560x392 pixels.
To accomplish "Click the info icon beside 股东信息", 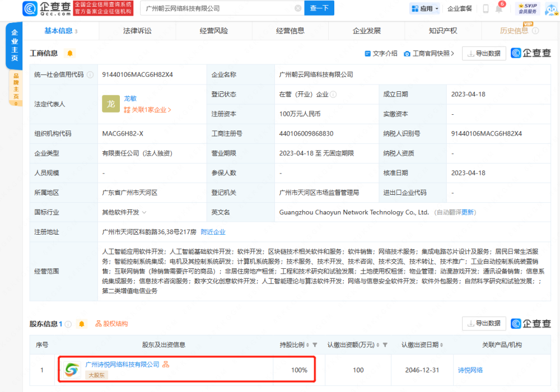I will (68, 324).
